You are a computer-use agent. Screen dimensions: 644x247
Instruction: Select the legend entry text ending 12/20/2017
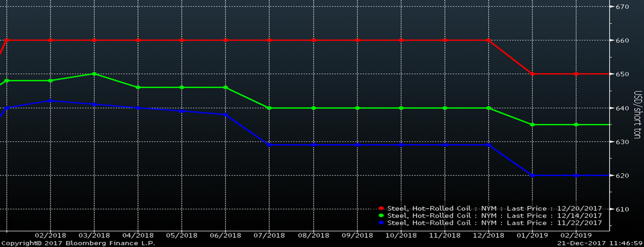tap(494, 208)
